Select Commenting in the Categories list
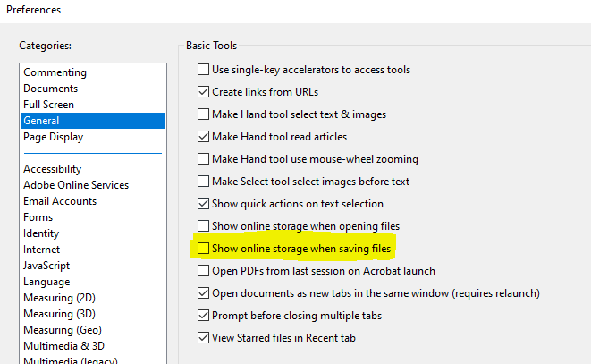 pyautogui.click(x=55, y=72)
